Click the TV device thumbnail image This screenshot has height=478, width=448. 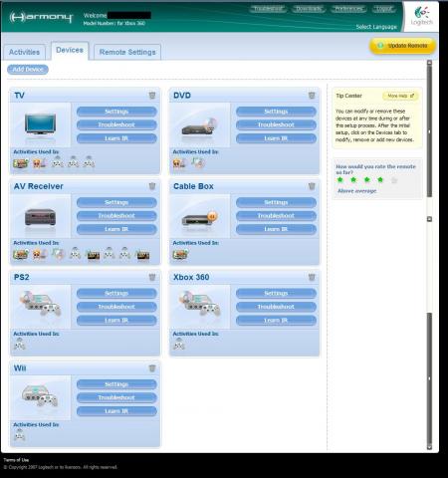click(x=40, y=124)
